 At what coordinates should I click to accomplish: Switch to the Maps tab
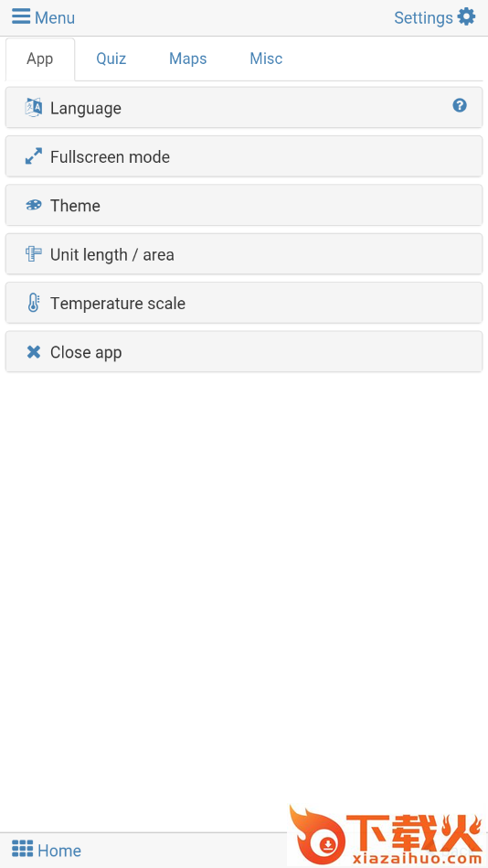pos(188,59)
